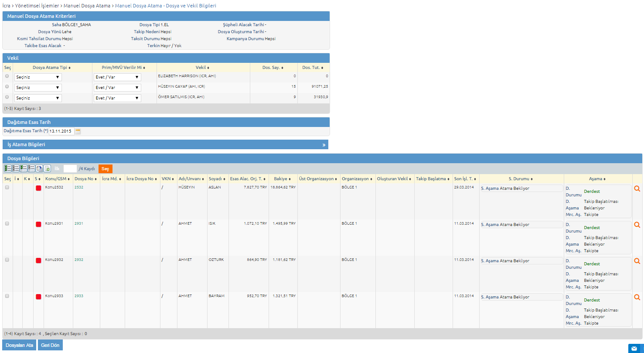Click Konu2931 subject cell
644x353 pixels.
(54, 223)
